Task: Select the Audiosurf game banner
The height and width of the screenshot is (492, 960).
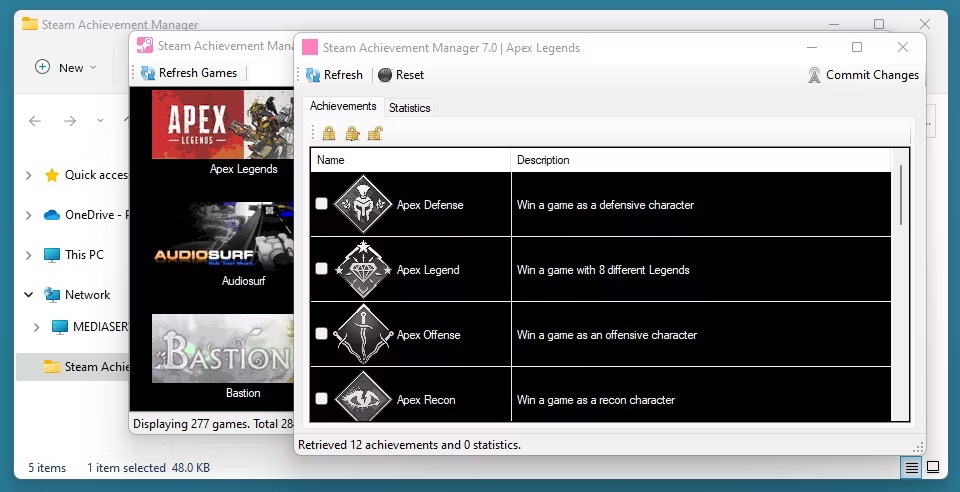Action: (223, 236)
